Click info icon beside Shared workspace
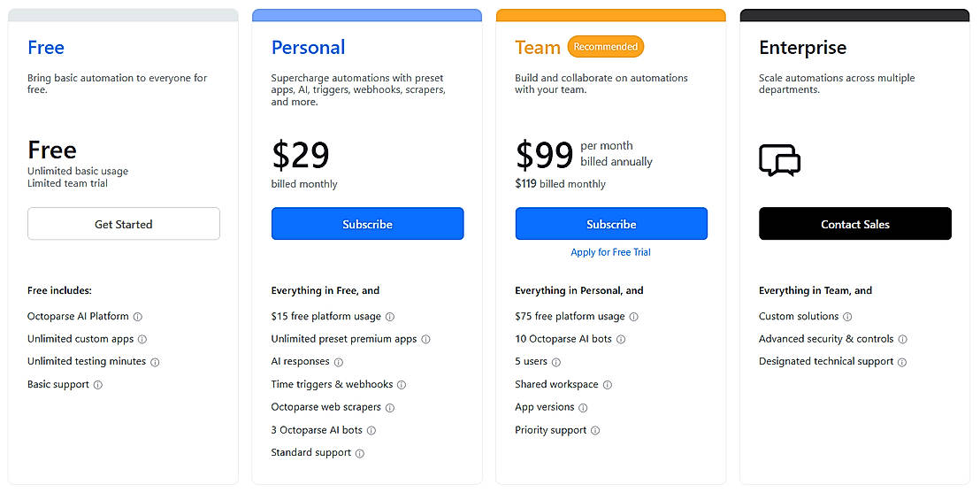 pyautogui.click(x=608, y=385)
